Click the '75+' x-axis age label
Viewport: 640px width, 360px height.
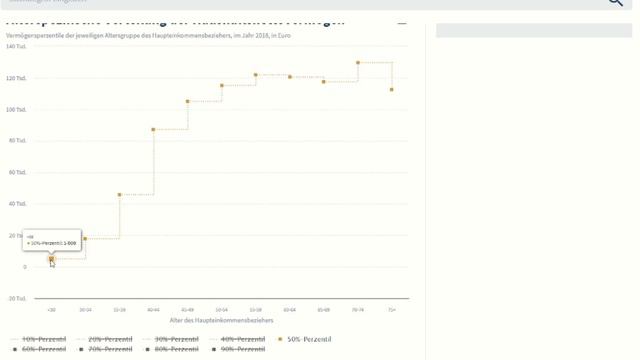[x=392, y=310]
